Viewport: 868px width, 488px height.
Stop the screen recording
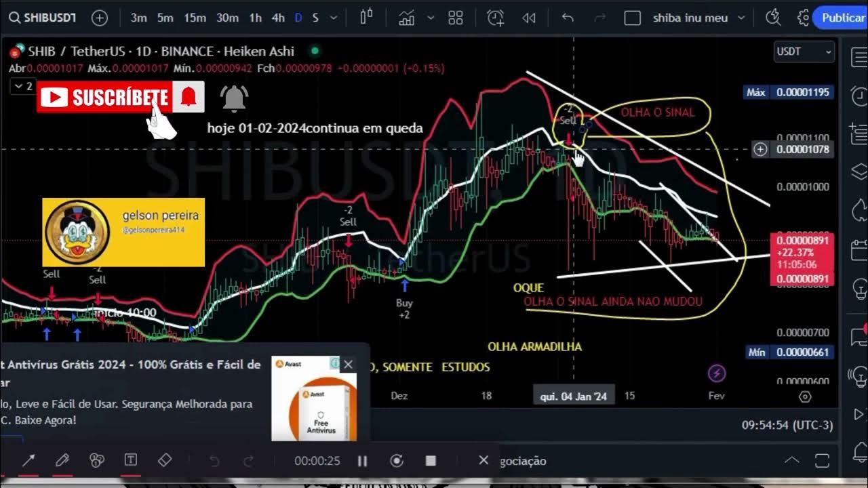click(431, 461)
